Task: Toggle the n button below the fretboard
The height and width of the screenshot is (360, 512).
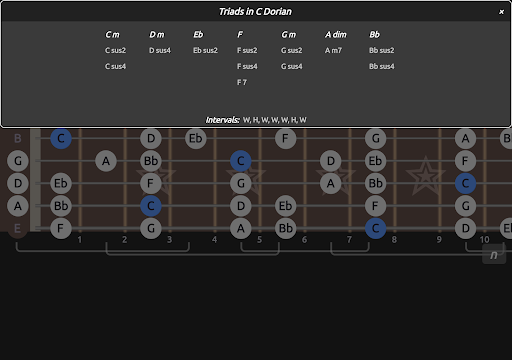Action: click(x=494, y=255)
